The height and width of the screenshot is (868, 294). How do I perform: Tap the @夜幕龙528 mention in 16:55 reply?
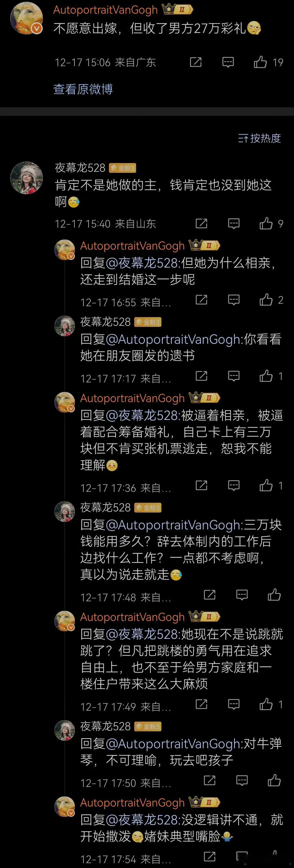142,263
